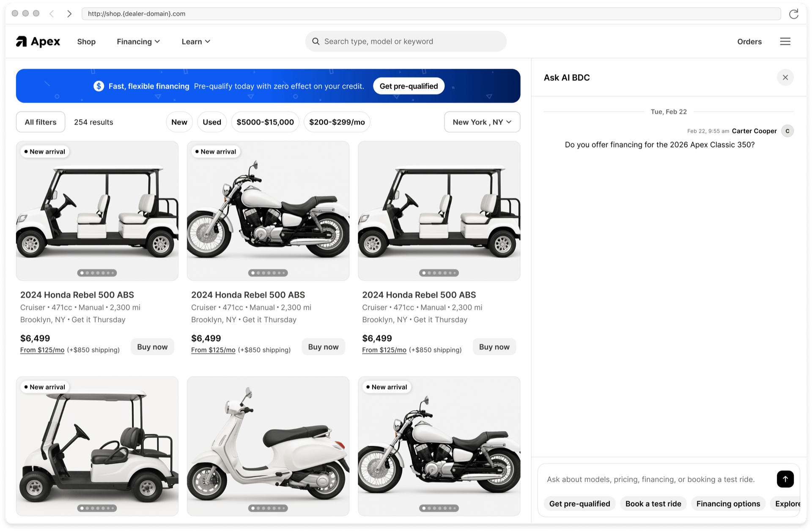Open the Financing dropdown menu
Screen dimensions: 812x531
click(x=138, y=41)
